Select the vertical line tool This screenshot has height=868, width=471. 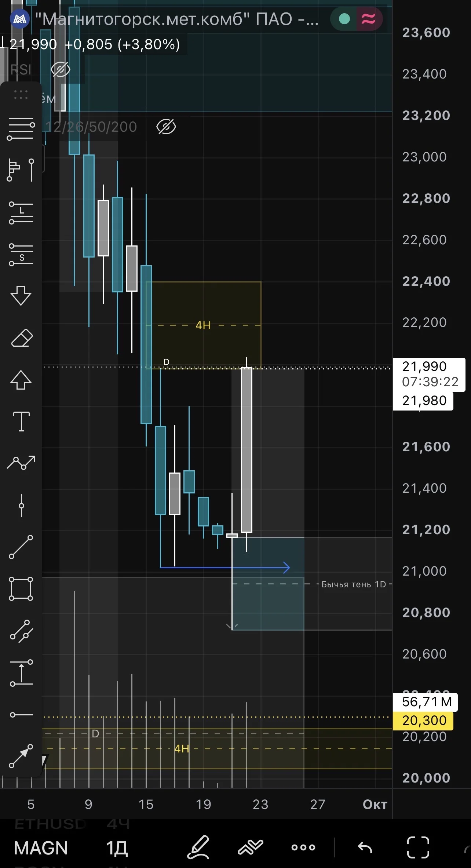21,506
